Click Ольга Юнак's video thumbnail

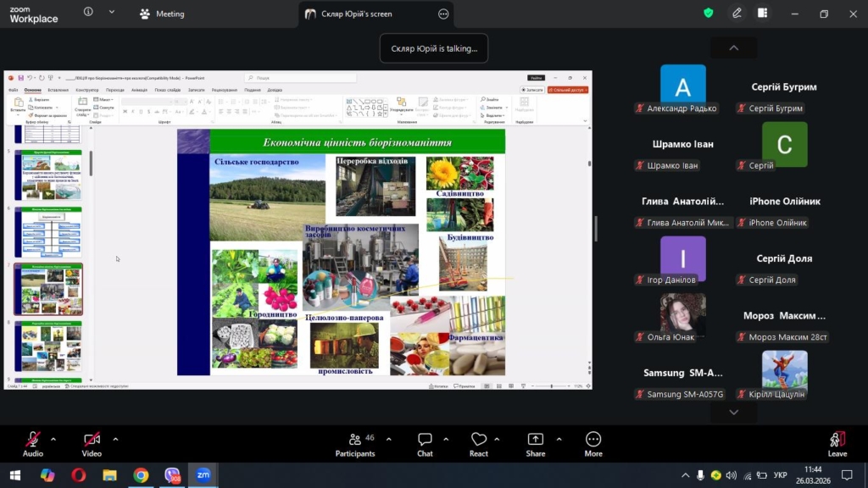tap(682, 313)
